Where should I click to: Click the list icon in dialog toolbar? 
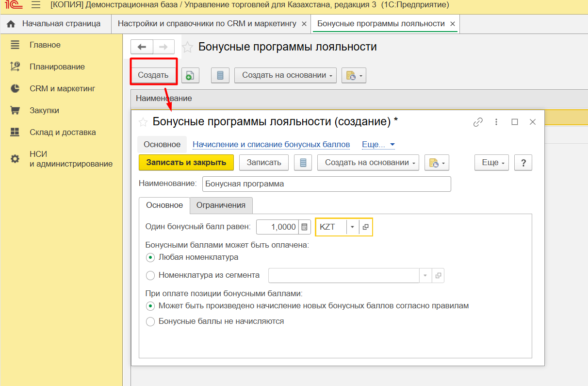tap(303, 163)
